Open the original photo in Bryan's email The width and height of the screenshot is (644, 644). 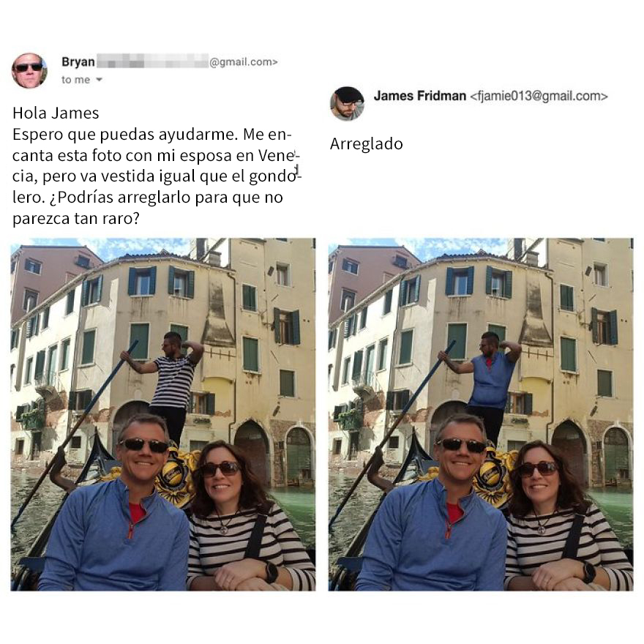coord(163,414)
